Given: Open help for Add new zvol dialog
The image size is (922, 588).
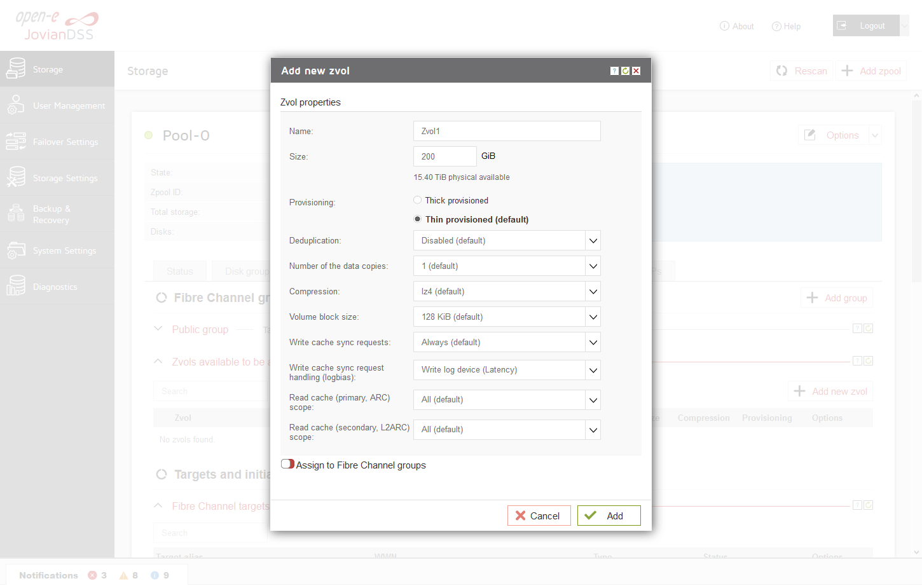Looking at the screenshot, I should pyautogui.click(x=614, y=71).
